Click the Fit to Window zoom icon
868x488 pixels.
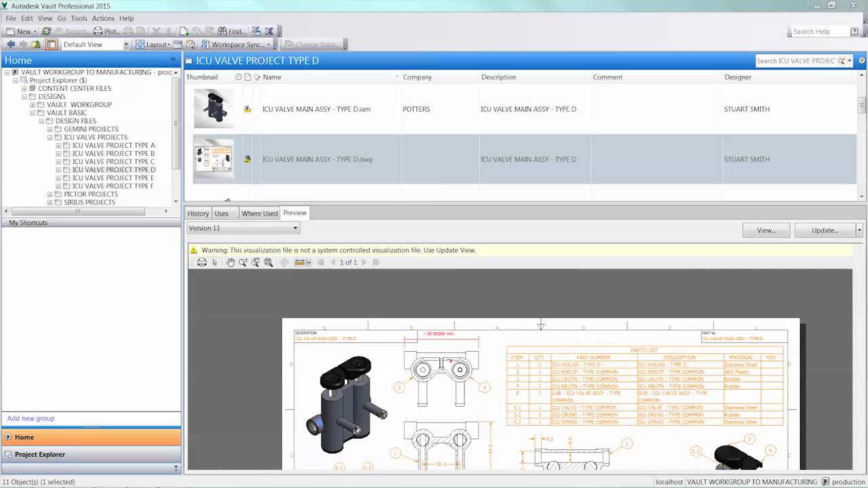[x=269, y=262]
